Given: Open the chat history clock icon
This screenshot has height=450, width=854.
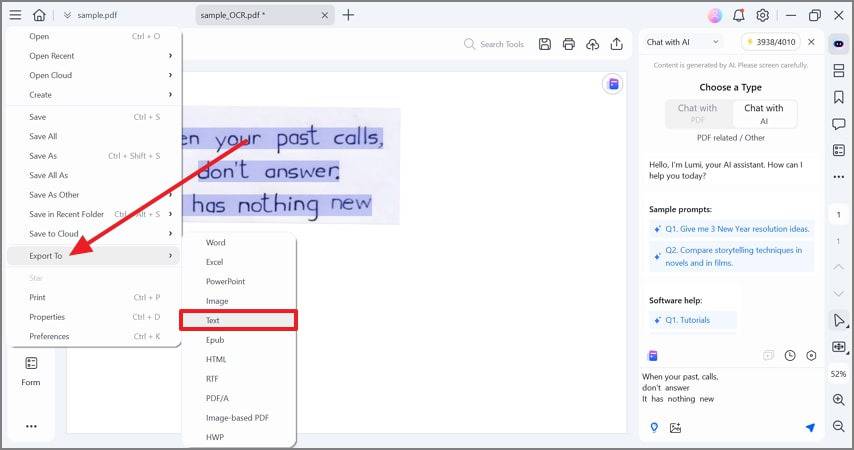Looking at the screenshot, I should (790, 356).
